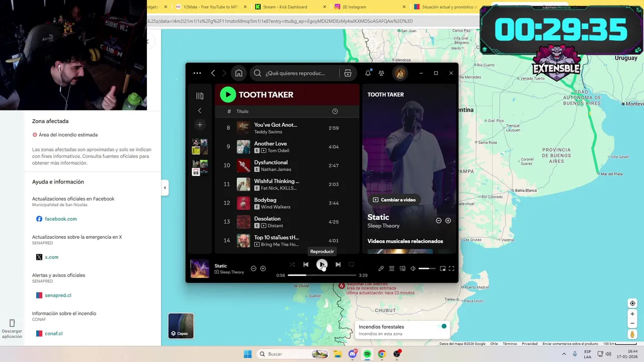The height and width of the screenshot is (362, 644).
Task: Select track Bodybag
Action: point(287,203)
